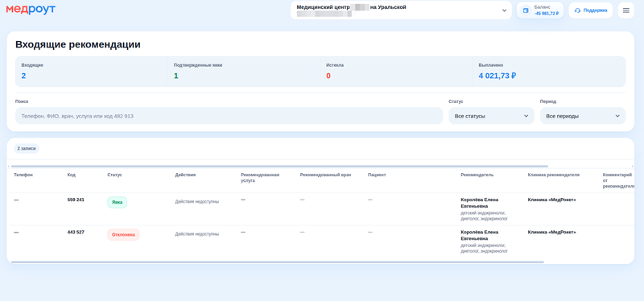The width and height of the screenshot is (644, 301).
Task: Click the Медроут logo
Action: click(31, 10)
